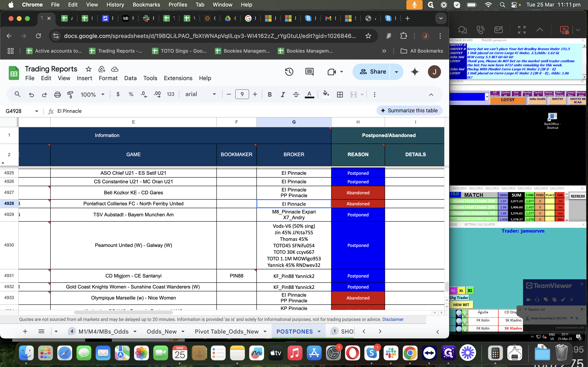Open the arial font dropdown
The image size is (588, 367).
tap(200, 94)
